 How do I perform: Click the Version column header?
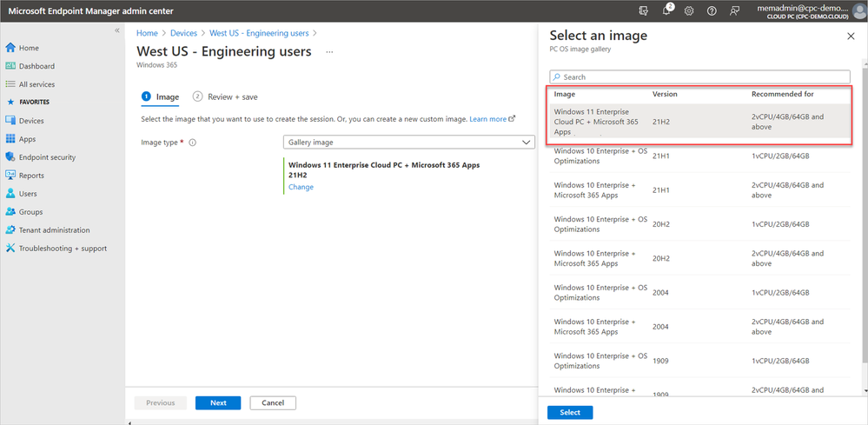pyautogui.click(x=665, y=94)
